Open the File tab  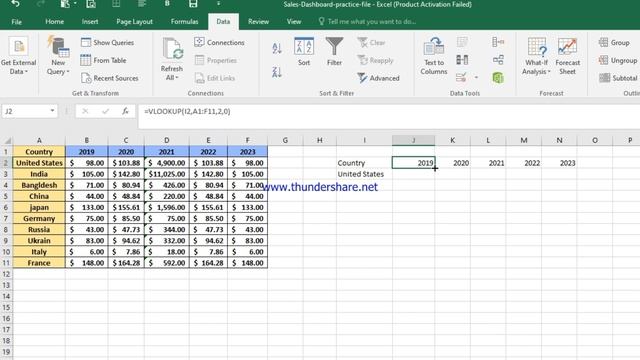(x=17, y=22)
